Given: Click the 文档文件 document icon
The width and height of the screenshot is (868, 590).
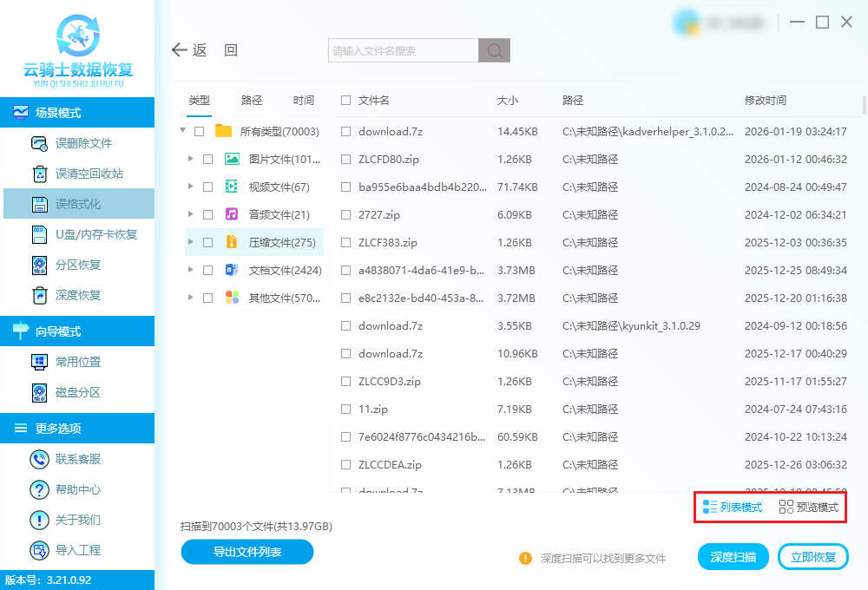Looking at the screenshot, I should click(232, 270).
